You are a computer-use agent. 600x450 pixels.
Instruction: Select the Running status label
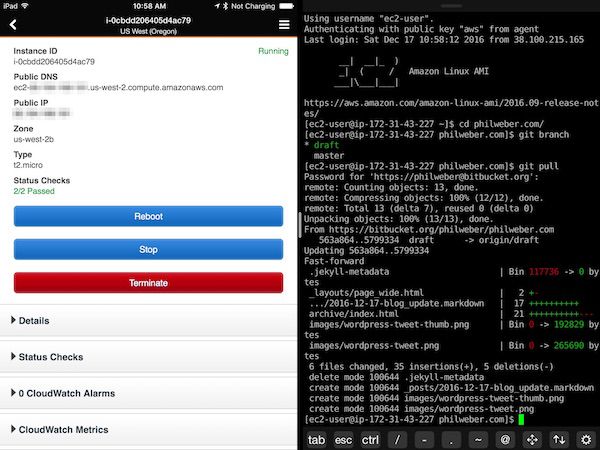coord(273,51)
